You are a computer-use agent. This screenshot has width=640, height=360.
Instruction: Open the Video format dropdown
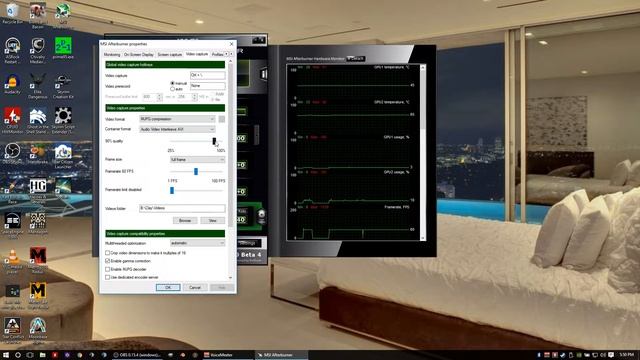(177, 119)
